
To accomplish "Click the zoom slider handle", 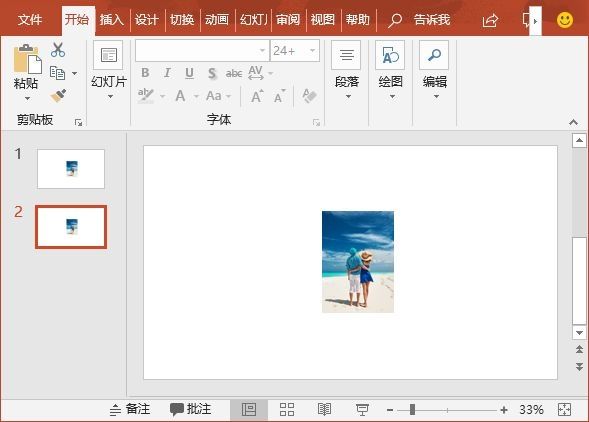I will (x=412, y=409).
